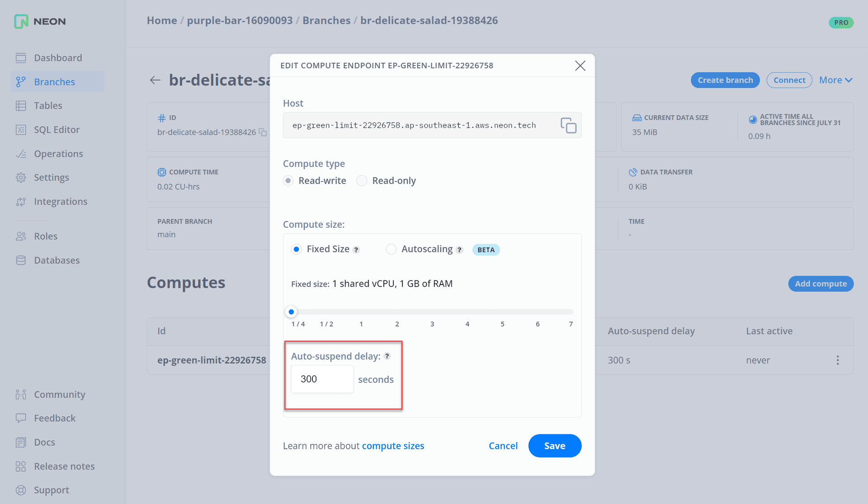This screenshot has width=868, height=504.
Task: Open the ep-green-limit compute row options menu
Action: [x=838, y=360]
